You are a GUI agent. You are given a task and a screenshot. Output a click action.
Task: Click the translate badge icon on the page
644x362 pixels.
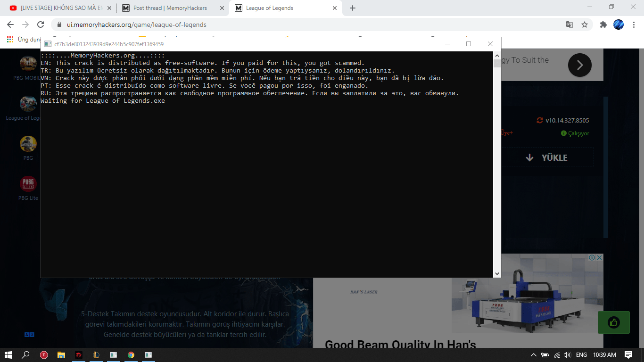coord(29,335)
